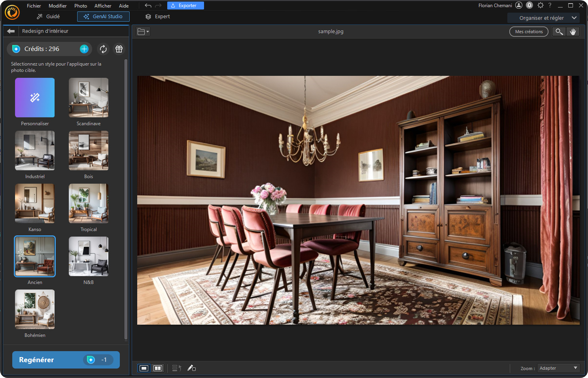The image size is (588, 378).
Task: Select the pencil edit icon below the image
Action: (191, 368)
